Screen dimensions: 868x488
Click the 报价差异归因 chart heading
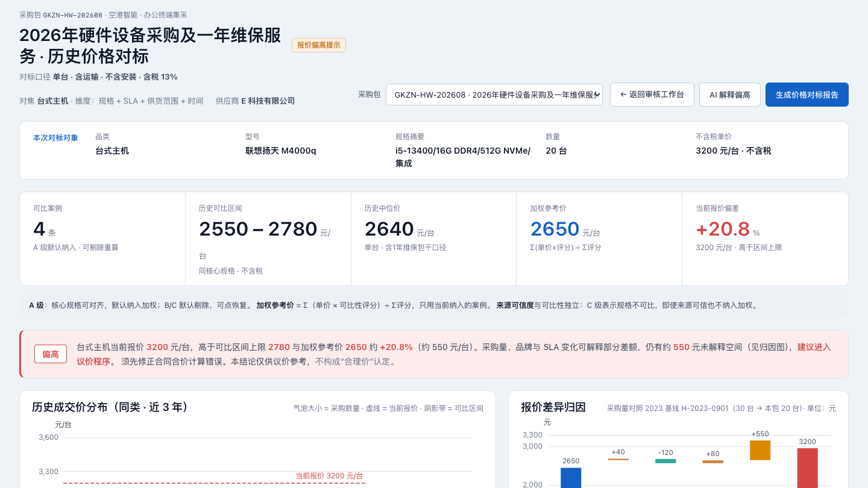tap(553, 407)
